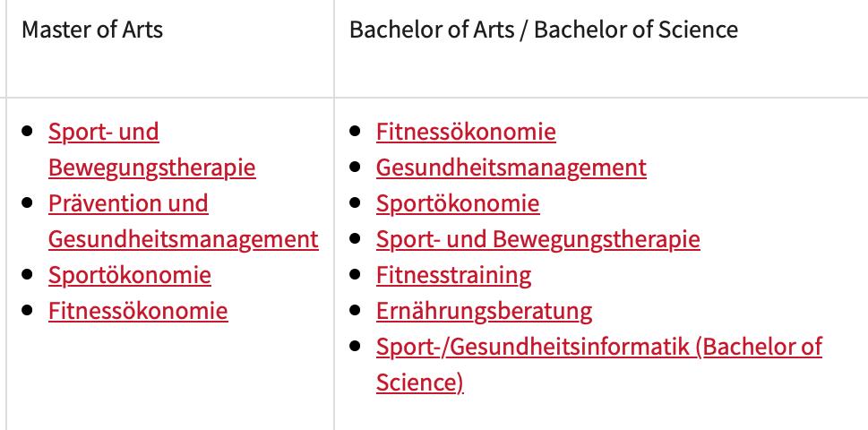Open the Fitnesstraining program link
The image size is (868, 430).
click(x=453, y=275)
